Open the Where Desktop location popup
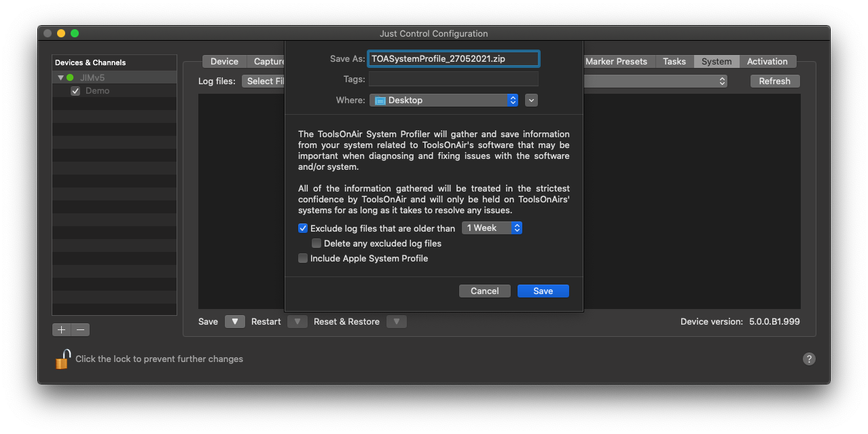This screenshot has width=868, height=434. coord(444,100)
